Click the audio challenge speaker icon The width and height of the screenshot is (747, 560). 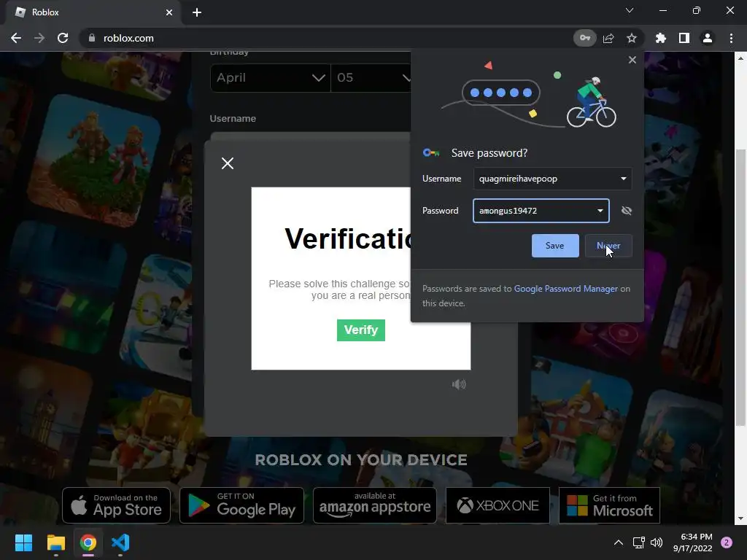tap(459, 384)
